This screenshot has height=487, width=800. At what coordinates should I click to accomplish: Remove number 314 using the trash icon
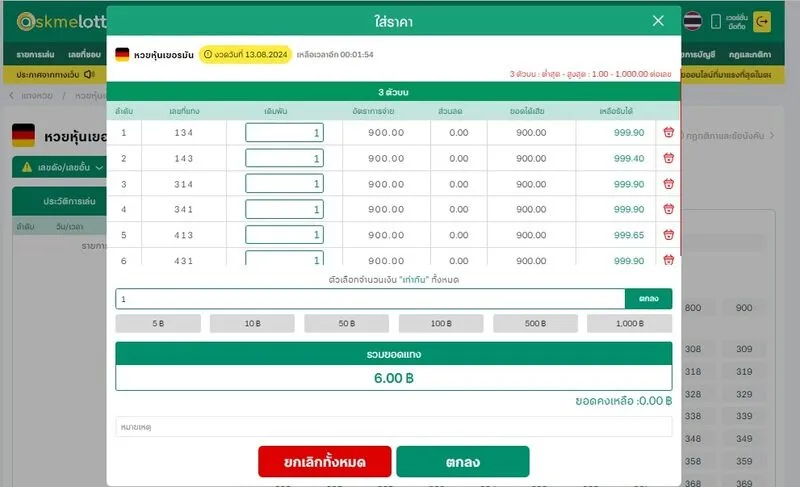click(668, 184)
